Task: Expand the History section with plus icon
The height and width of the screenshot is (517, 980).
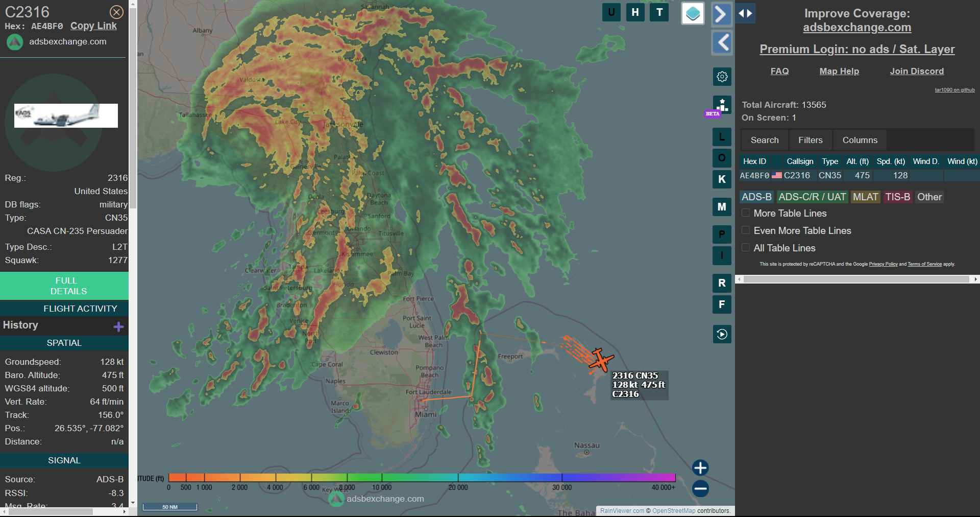Action: (x=118, y=326)
